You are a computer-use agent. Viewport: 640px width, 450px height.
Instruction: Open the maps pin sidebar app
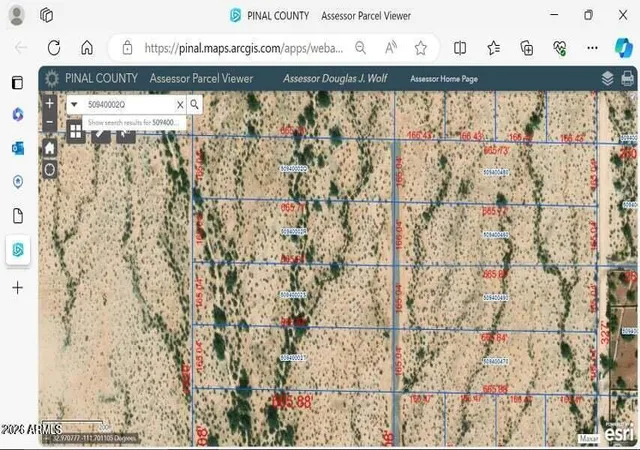(x=18, y=182)
